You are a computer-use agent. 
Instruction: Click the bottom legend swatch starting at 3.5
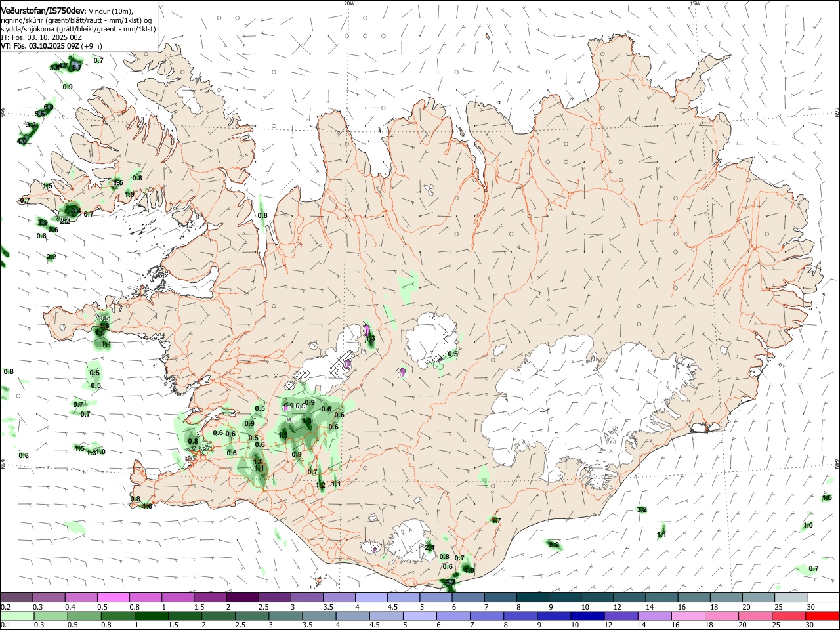click(x=320, y=616)
